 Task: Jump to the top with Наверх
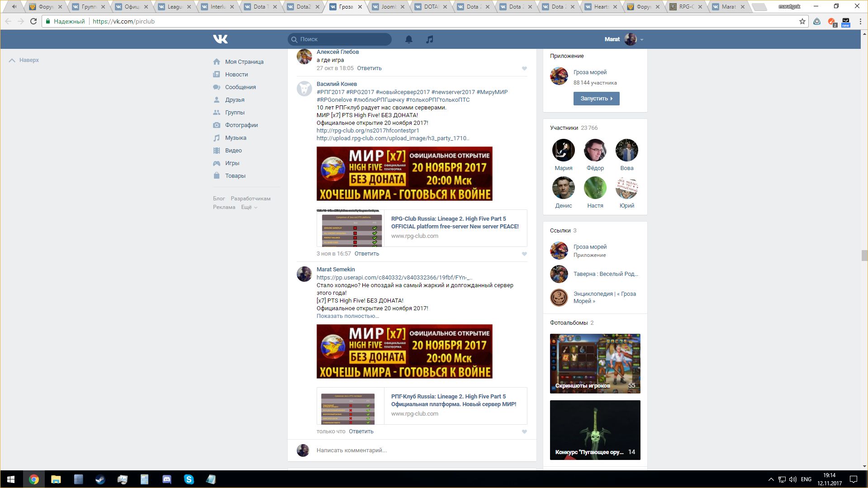24,60
